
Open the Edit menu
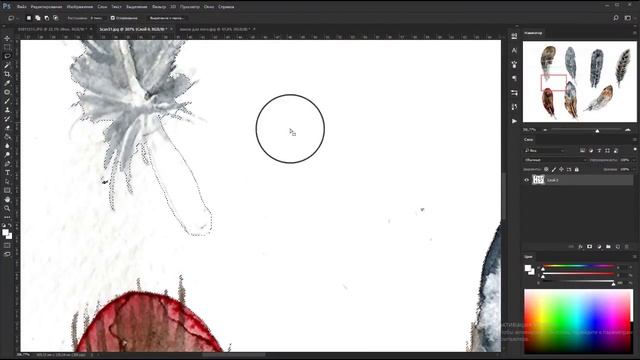tap(47, 7)
